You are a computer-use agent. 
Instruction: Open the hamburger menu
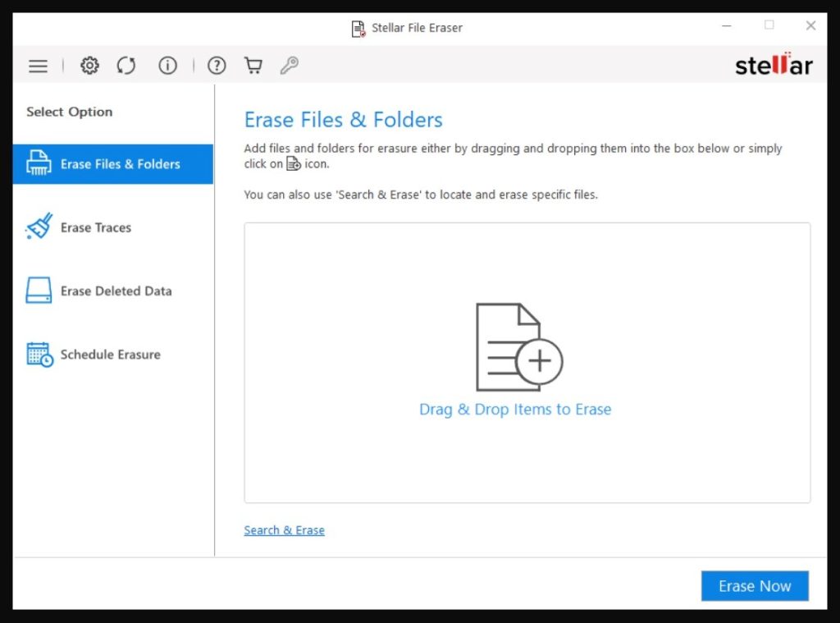[38, 66]
